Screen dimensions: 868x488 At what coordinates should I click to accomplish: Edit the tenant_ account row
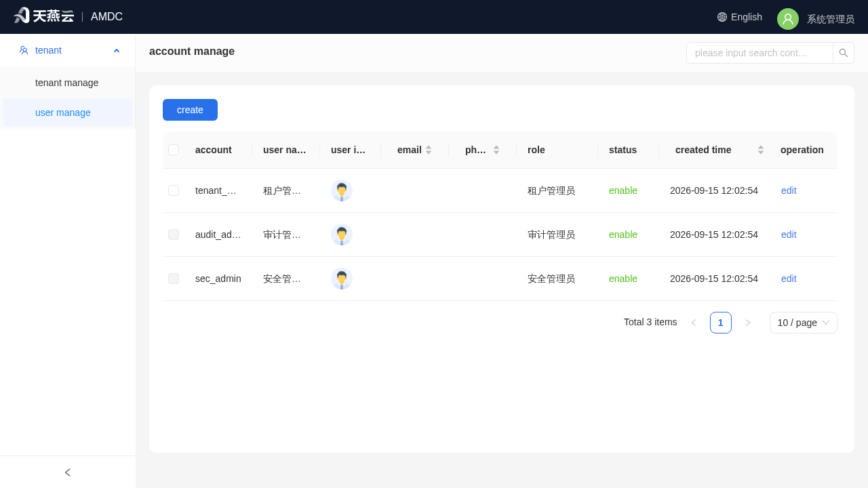click(789, 190)
